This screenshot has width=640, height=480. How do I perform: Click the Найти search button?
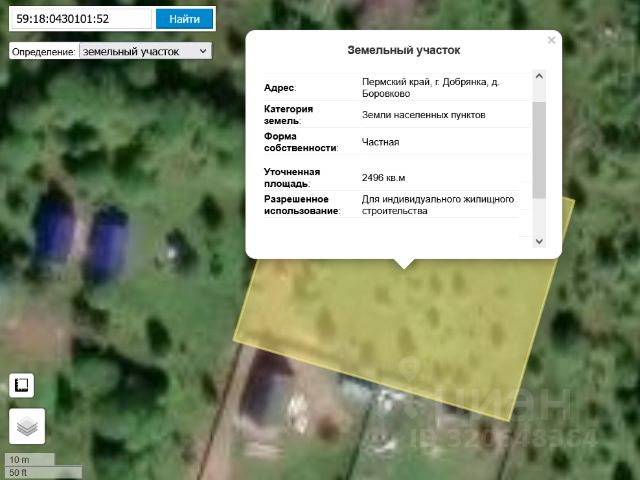(184, 19)
